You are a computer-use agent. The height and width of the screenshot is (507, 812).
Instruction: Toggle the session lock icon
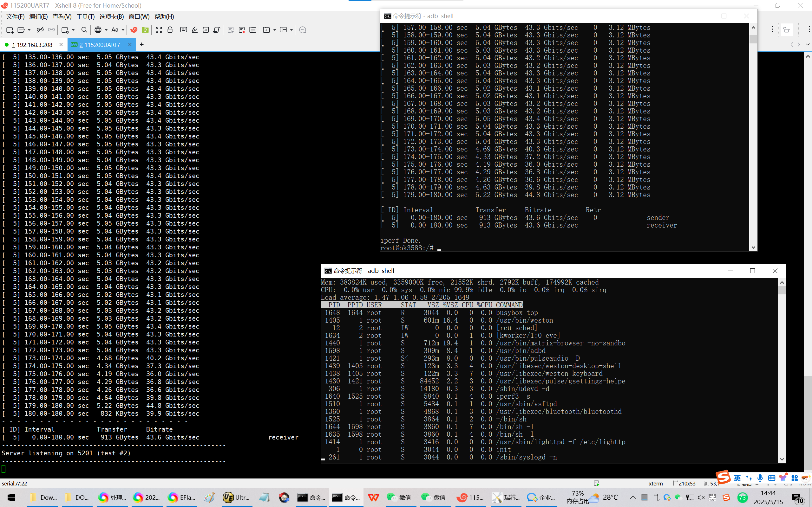point(170,30)
